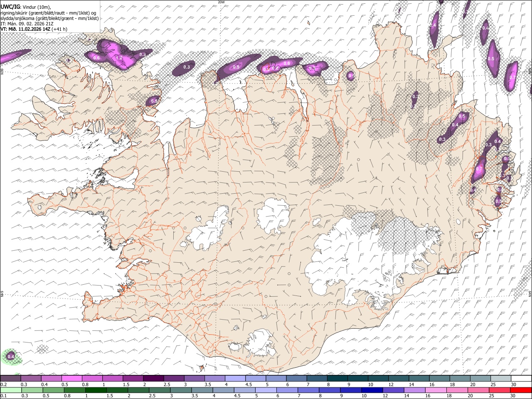This screenshot has height=399, width=532.
Task: Click the white Mýrdalsjökull glacier near the south coast
Action: click(x=261, y=343)
